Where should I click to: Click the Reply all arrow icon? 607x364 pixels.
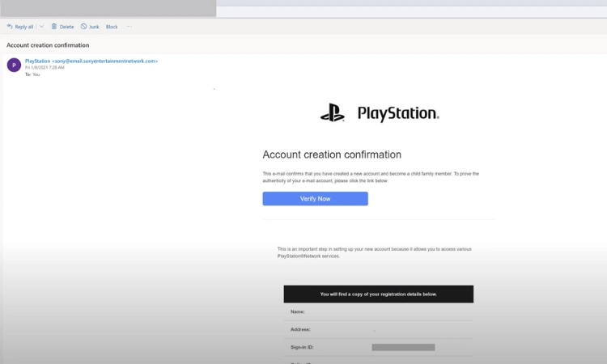click(x=10, y=27)
